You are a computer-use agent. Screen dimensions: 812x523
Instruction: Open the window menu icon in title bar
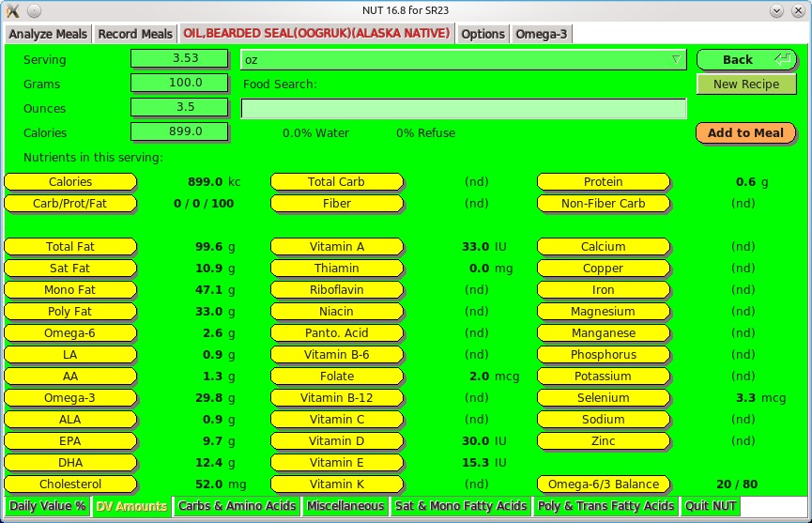coord(13,10)
